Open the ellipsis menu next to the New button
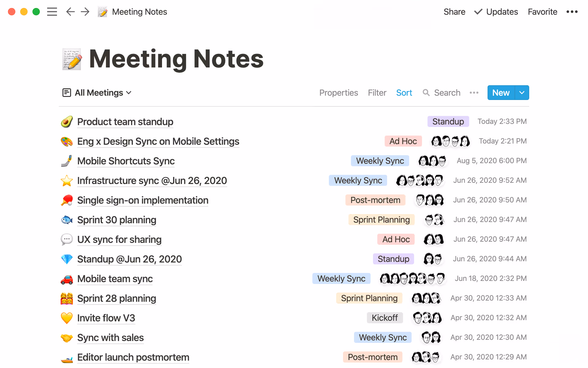 click(x=474, y=93)
